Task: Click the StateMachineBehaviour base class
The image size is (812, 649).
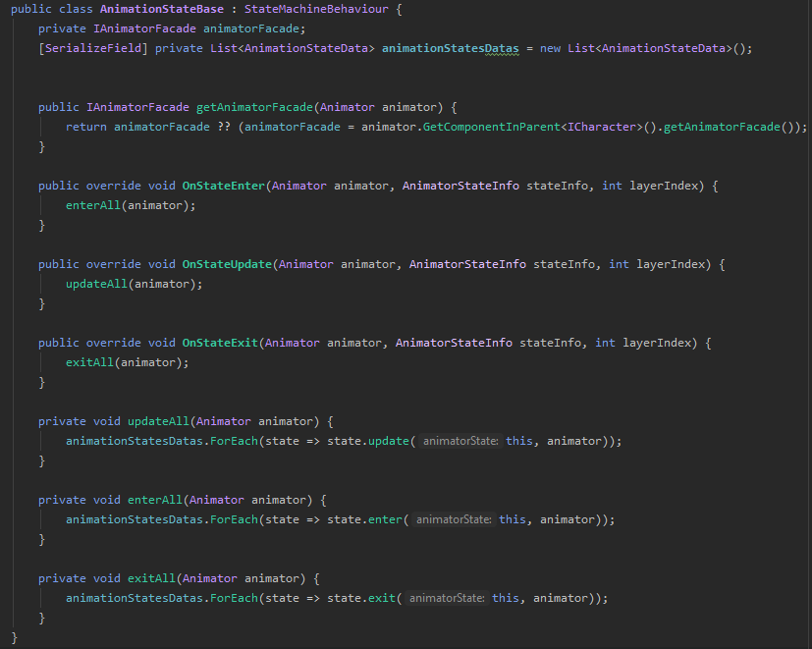Action: tap(316, 9)
